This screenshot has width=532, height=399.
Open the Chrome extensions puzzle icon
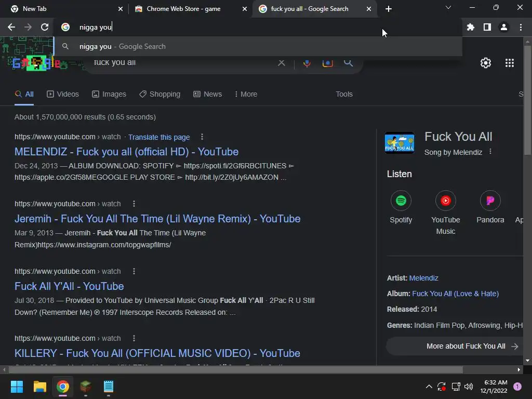tap(470, 27)
